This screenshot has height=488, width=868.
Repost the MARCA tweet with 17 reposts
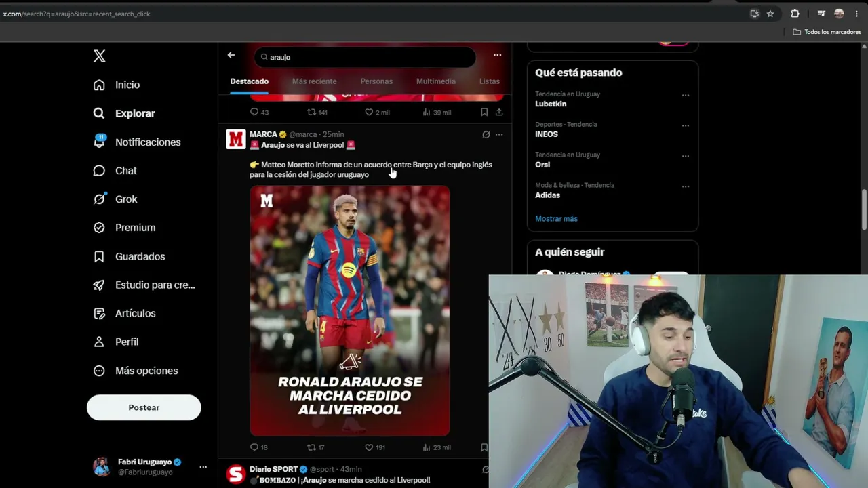pyautogui.click(x=316, y=447)
